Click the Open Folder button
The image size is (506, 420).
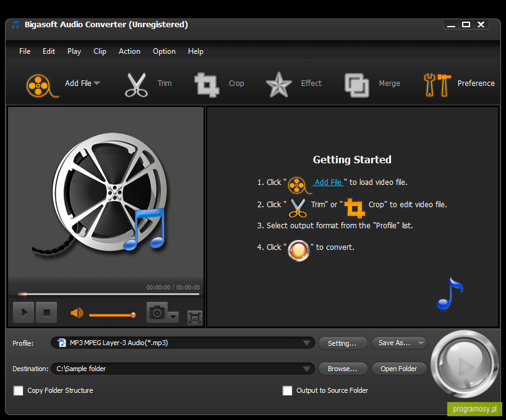click(399, 369)
